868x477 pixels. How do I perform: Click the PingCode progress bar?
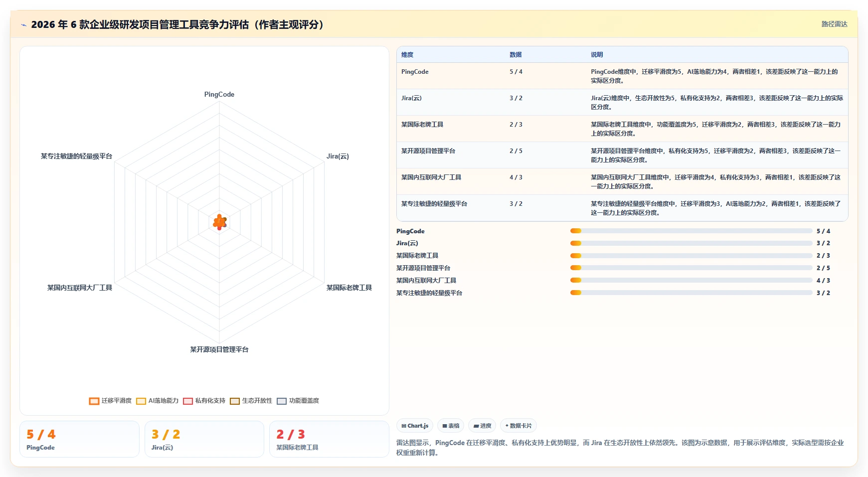(692, 231)
